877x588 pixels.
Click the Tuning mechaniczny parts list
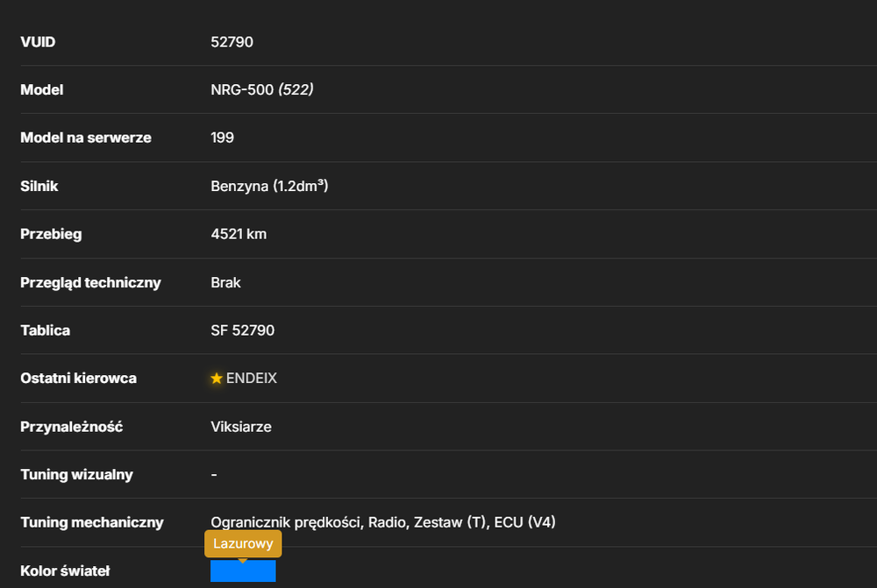click(383, 522)
